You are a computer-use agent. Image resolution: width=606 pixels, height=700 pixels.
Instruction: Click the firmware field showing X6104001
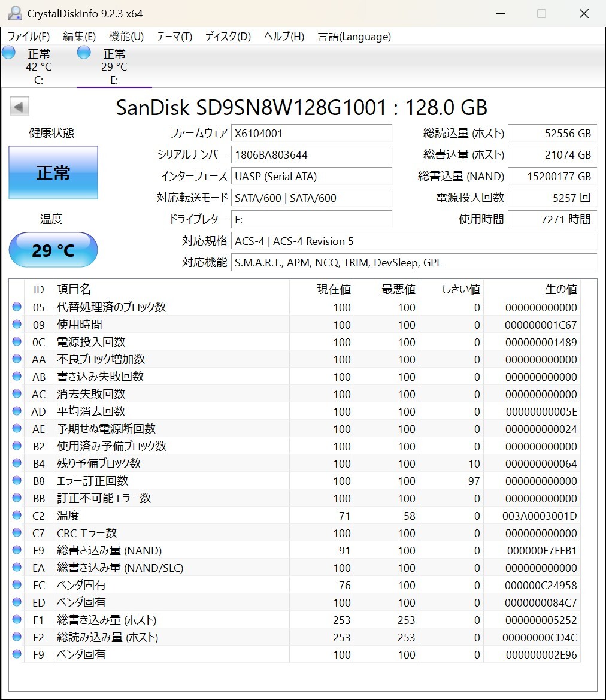[311, 133]
